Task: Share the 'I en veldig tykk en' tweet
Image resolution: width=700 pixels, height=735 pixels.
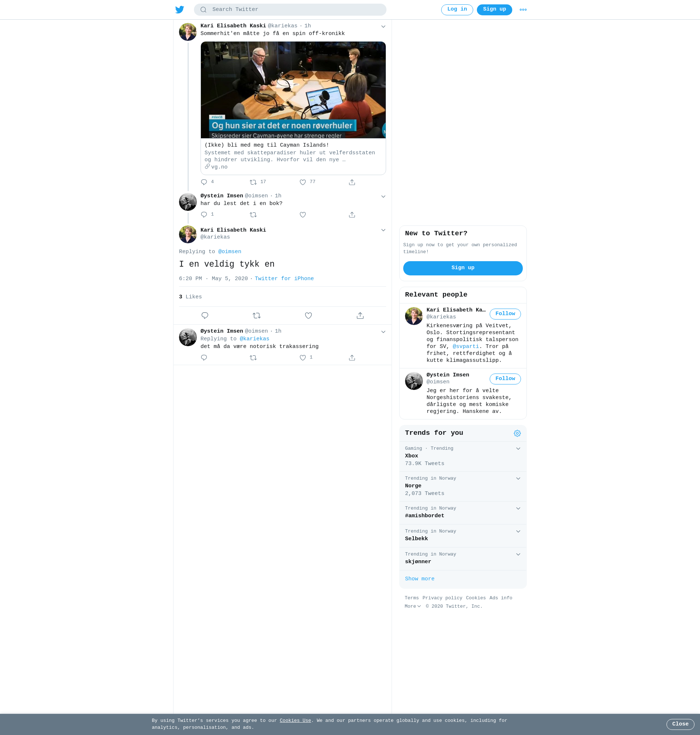Action: pyautogui.click(x=360, y=316)
